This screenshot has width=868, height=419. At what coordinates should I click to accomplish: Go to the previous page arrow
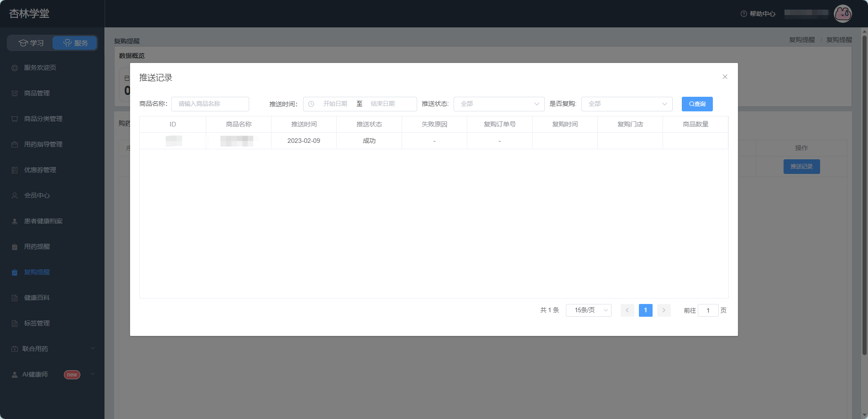pyautogui.click(x=627, y=310)
